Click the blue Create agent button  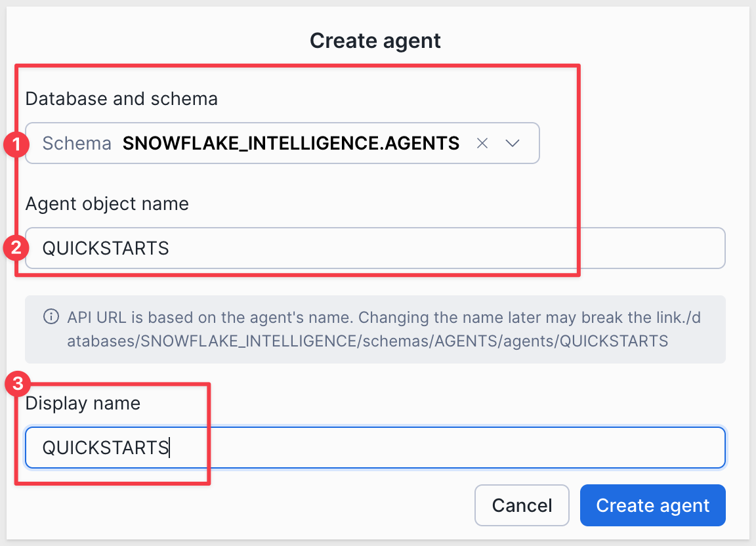click(652, 505)
